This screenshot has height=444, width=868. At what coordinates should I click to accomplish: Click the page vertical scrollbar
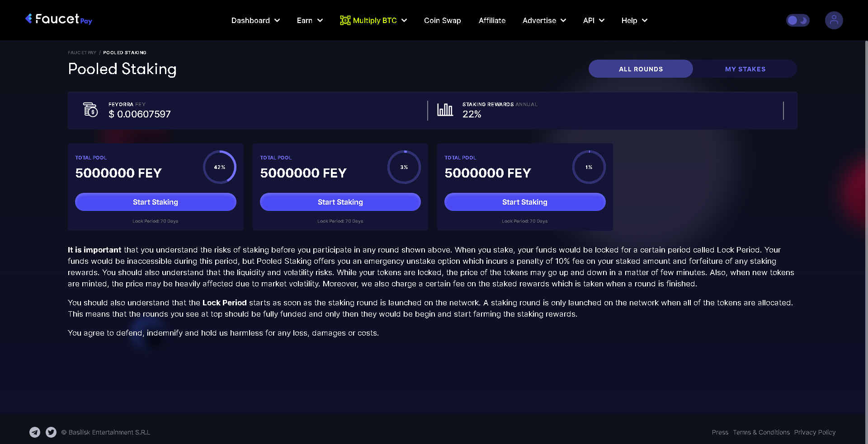click(x=866, y=242)
